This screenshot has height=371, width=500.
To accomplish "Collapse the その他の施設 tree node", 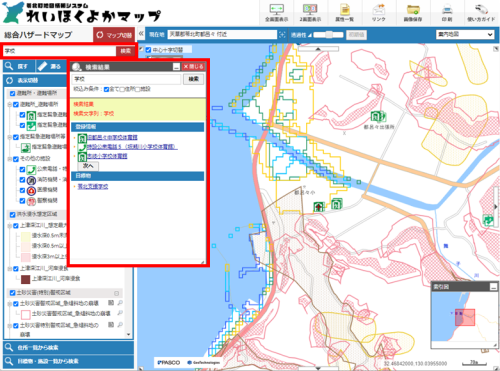I will pyautogui.click(x=10, y=159).
